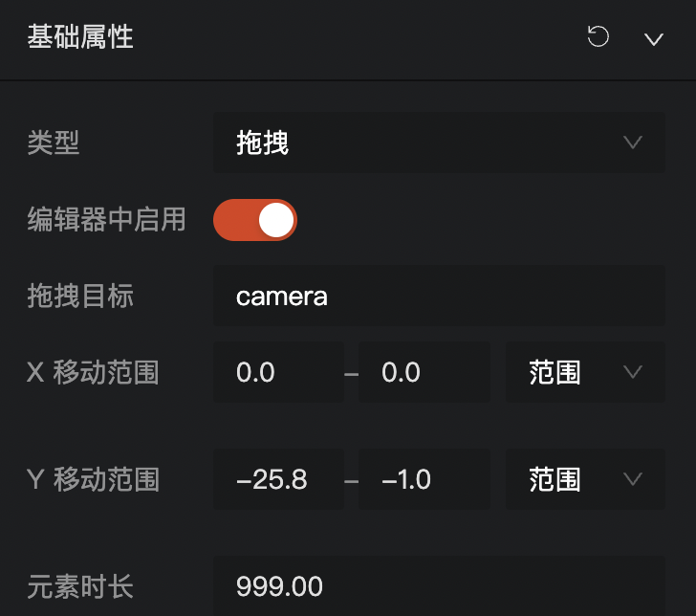Viewport: 696px width, 616px height.
Task: Click the Y 移动范围 field showing -25.8
Action: point(279,479)
